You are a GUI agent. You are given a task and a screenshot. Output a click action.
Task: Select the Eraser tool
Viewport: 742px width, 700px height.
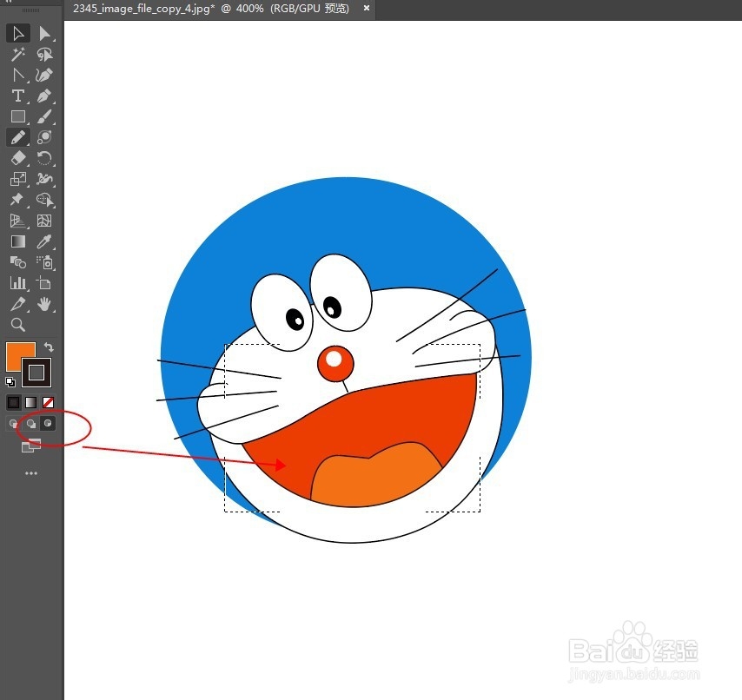click(18, 158)
